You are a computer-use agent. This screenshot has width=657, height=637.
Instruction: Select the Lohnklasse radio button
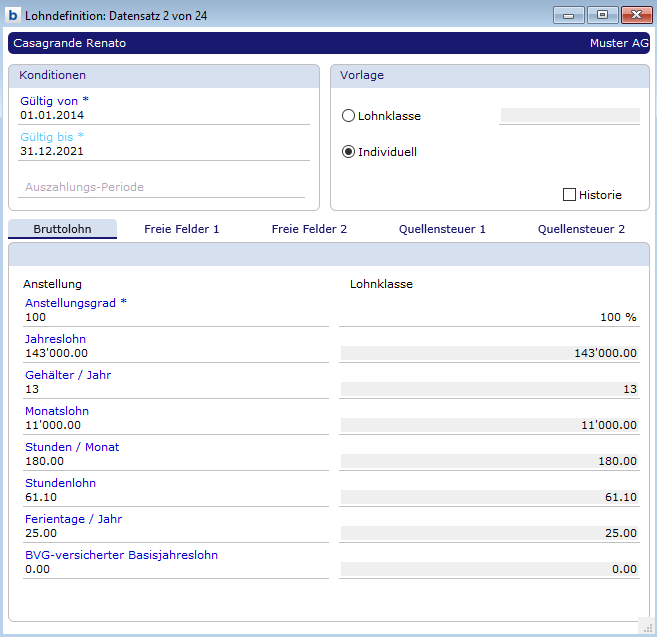tap(348, 116)
